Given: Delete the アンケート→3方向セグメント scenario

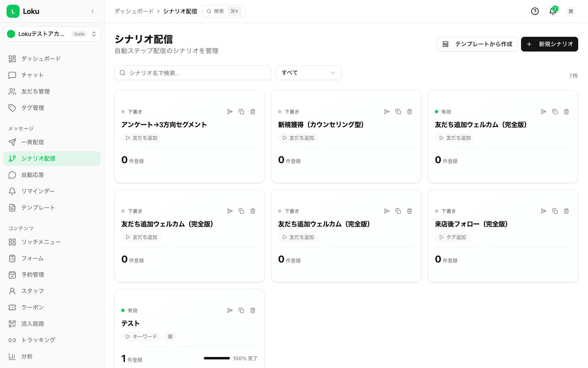Looking at the screenshot, I should click(x=253, y=112).
